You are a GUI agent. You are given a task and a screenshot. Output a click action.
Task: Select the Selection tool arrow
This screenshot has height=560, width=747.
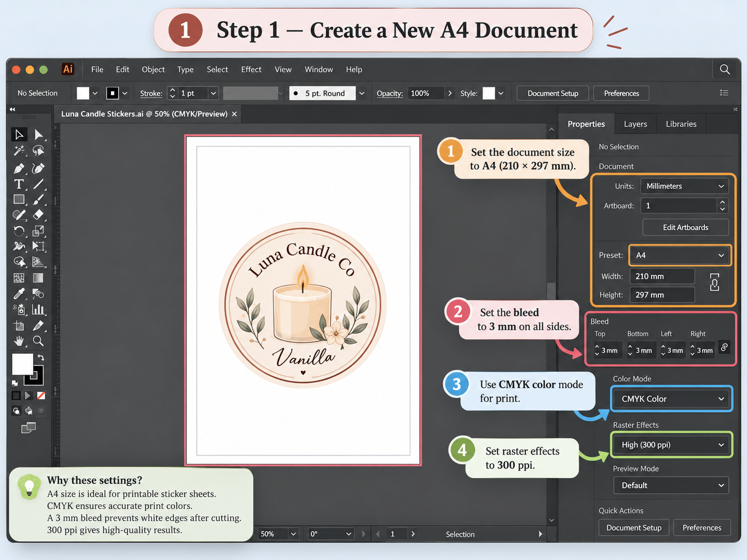(19, 135)
